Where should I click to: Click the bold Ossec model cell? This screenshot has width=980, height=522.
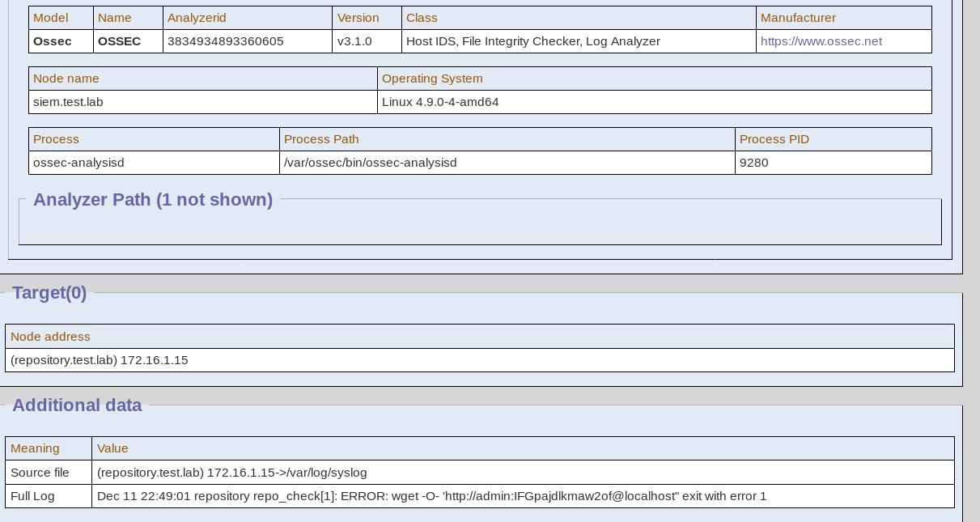(x=53, y=41)
